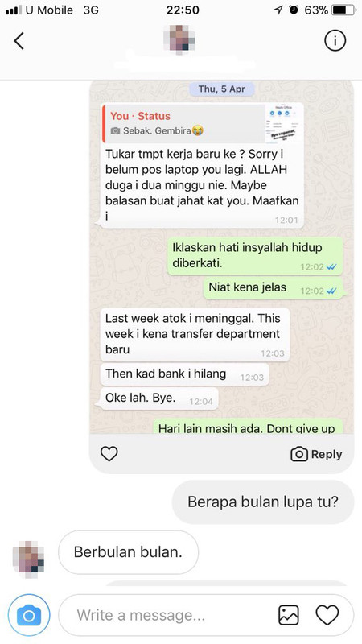Image resolution: width=362 pixels, height=644 pixels.
Task: Tap the status thumbnail image in the quoted reply
Action: pyautogui.click(x=284, y=123)
